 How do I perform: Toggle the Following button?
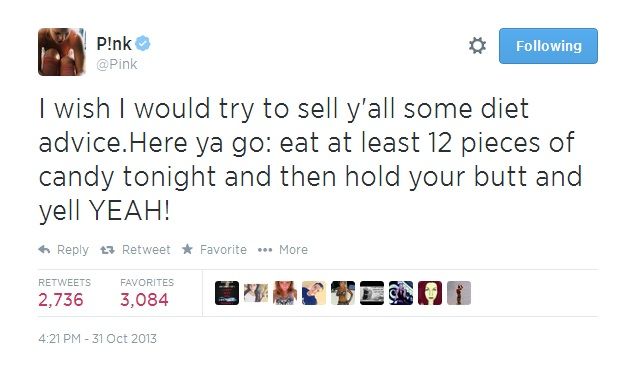(548, 46)
